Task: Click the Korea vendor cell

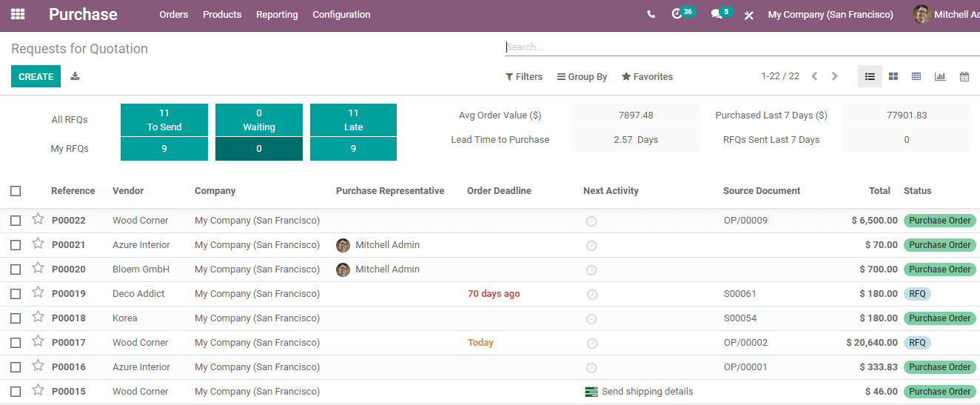Action: [x=124, y=318]
